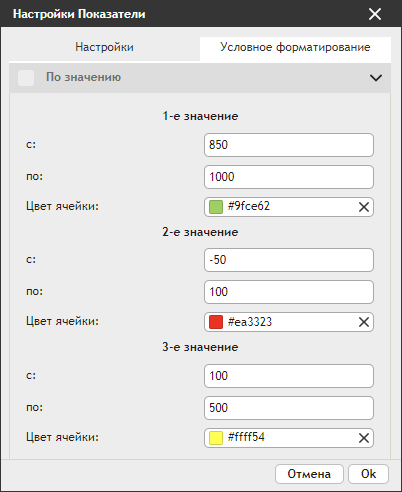
Task: Click the 1-е значение heading
Action: coord(200,116)
